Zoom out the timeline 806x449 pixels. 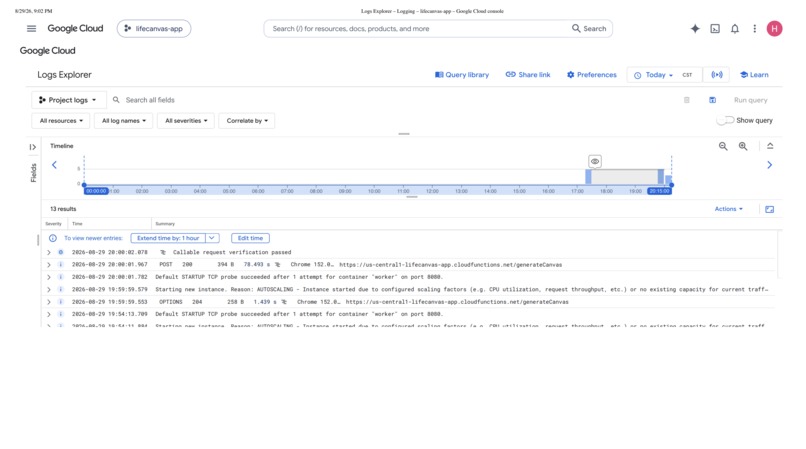coord(723,146)
